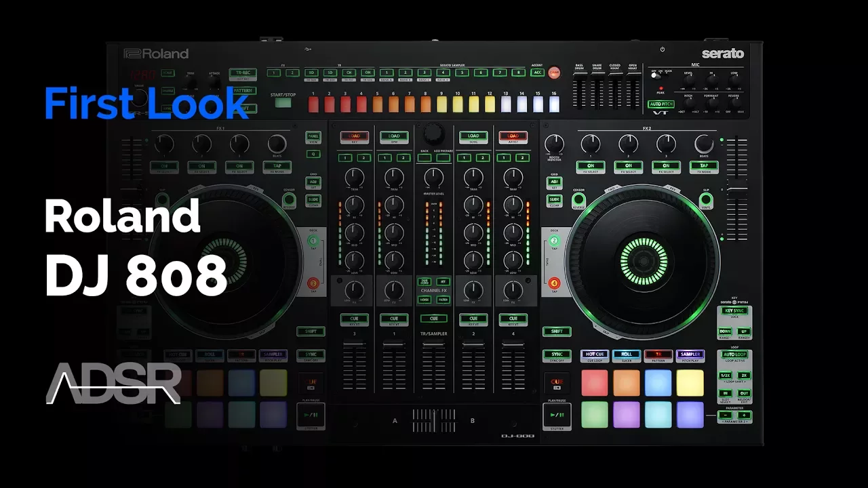Halve the loop with the 1/2X button

pyautogui.click(x=725, y=375)
